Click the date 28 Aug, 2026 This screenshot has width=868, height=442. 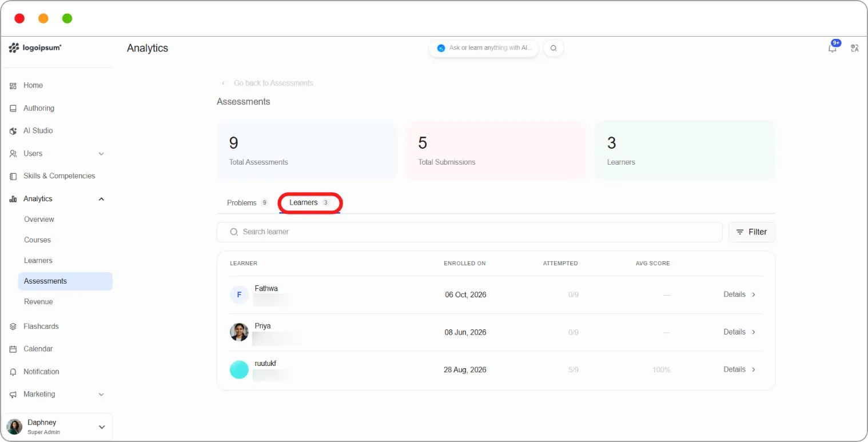click(465, 370)
